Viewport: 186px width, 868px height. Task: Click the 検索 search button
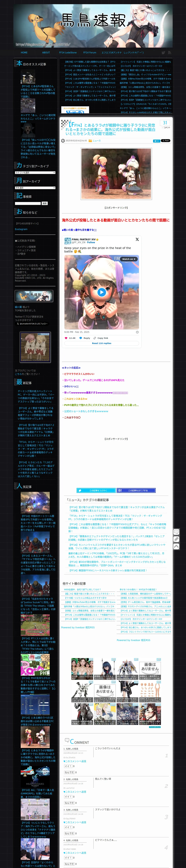(x=45, y=204)
